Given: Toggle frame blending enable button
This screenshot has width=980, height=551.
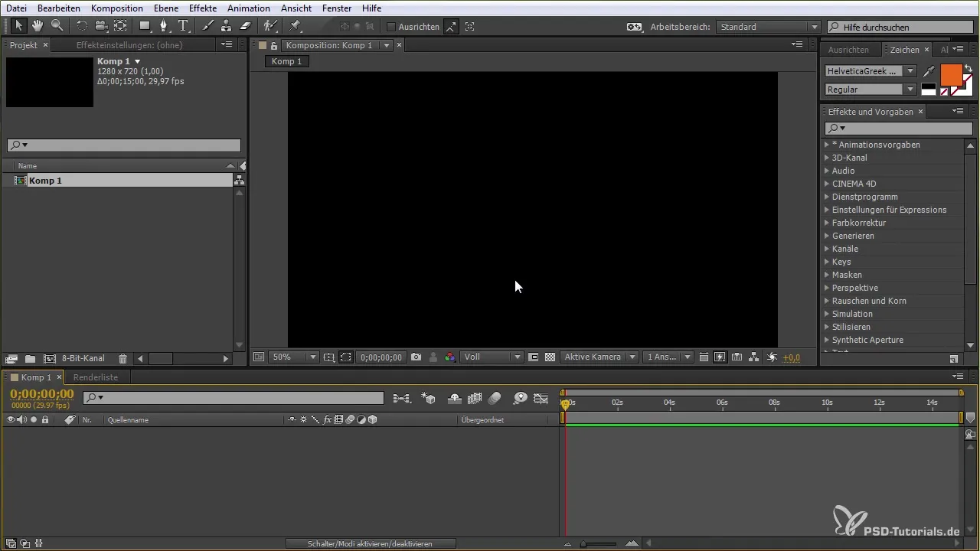Looking at the screenshot, I should tap(474, 398).
